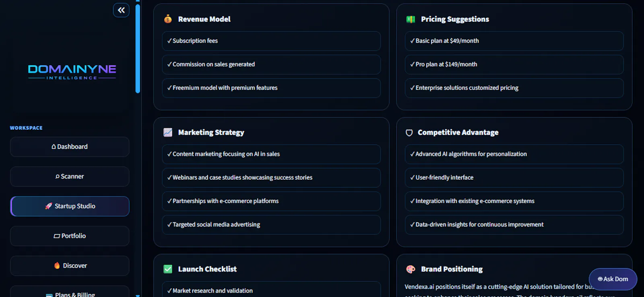Open the Dashboard page

pyautogui.click(x=70, y=147)
